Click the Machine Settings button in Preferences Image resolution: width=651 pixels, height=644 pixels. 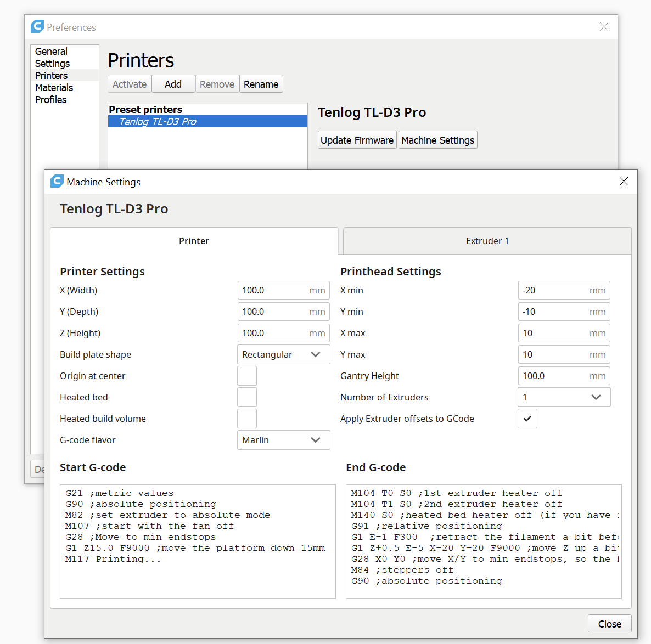(437, 140)
